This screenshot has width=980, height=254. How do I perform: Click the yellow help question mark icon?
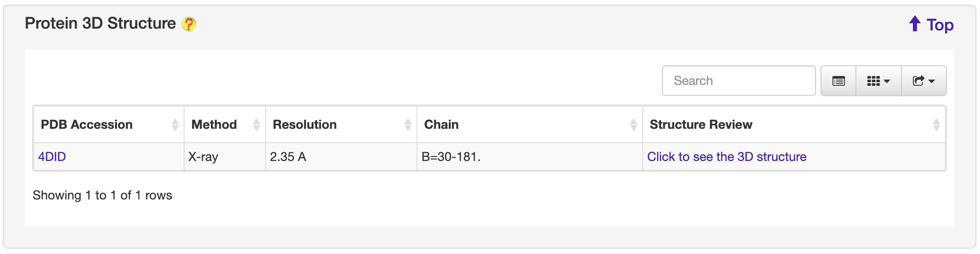(x=189, y=24)
